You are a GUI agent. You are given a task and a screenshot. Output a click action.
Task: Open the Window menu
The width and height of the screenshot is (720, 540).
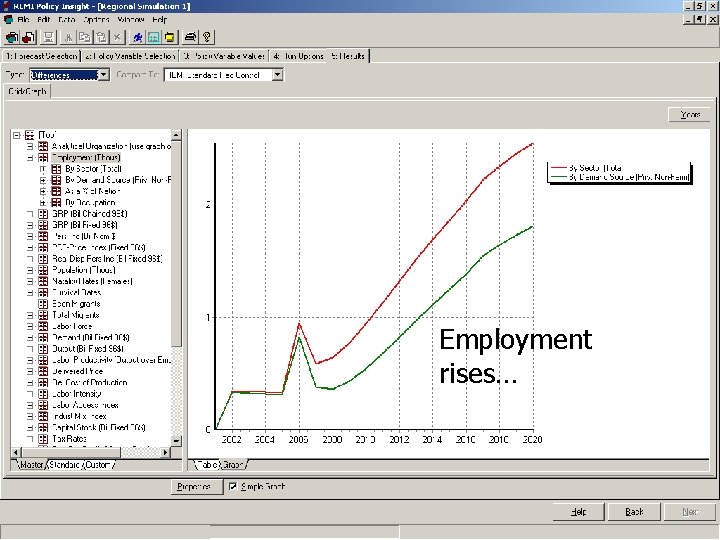tap(131, 20)
